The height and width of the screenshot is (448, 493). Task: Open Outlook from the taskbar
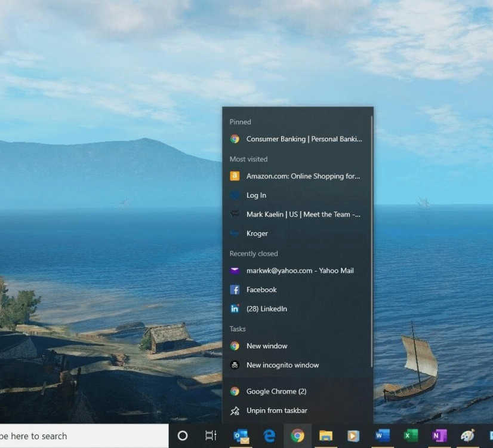point(241,435)
